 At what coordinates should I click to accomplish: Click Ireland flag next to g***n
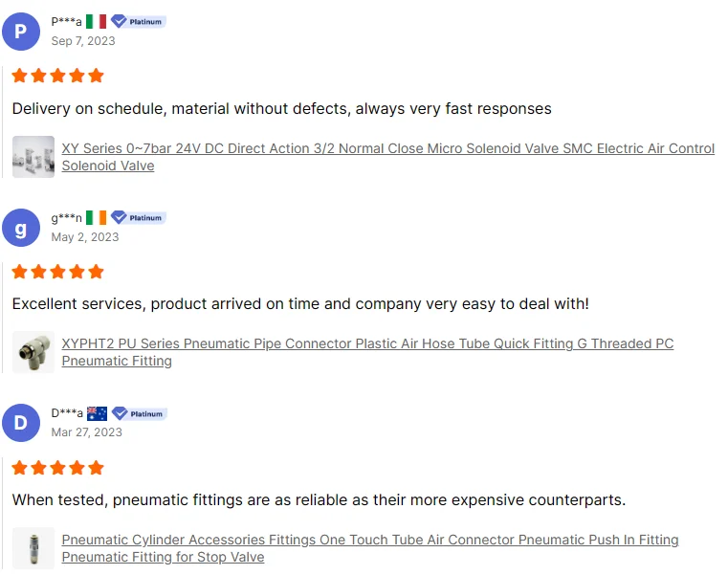click(96, 218)
